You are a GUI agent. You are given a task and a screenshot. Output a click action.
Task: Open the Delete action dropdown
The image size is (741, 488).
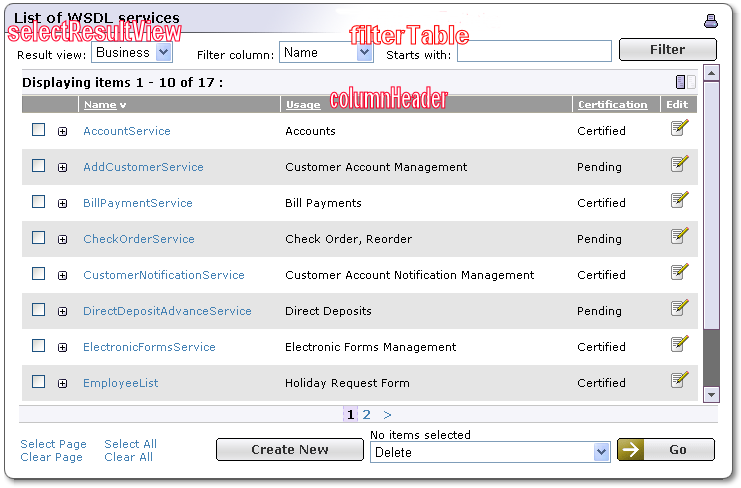point(490,452)
